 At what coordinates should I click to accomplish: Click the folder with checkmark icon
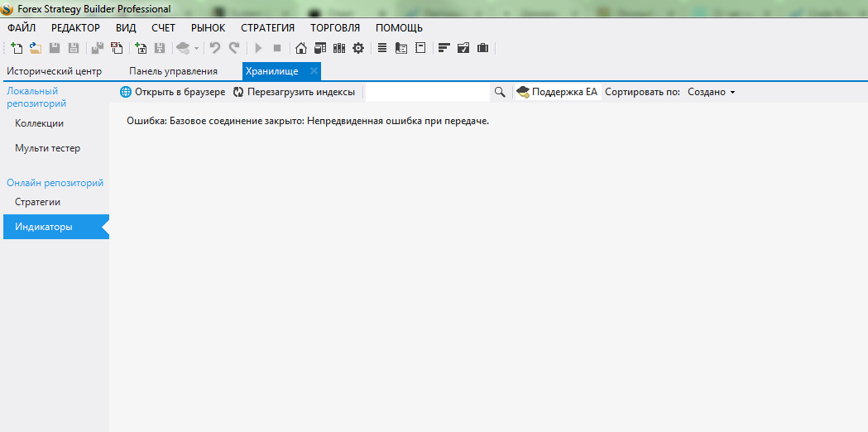click(x=463, y=48)
